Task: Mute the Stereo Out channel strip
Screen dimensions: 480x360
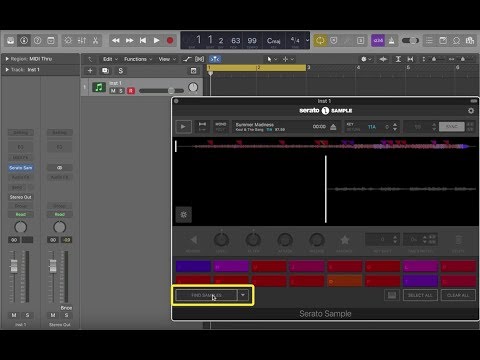Action: click(x=53, y=315)
